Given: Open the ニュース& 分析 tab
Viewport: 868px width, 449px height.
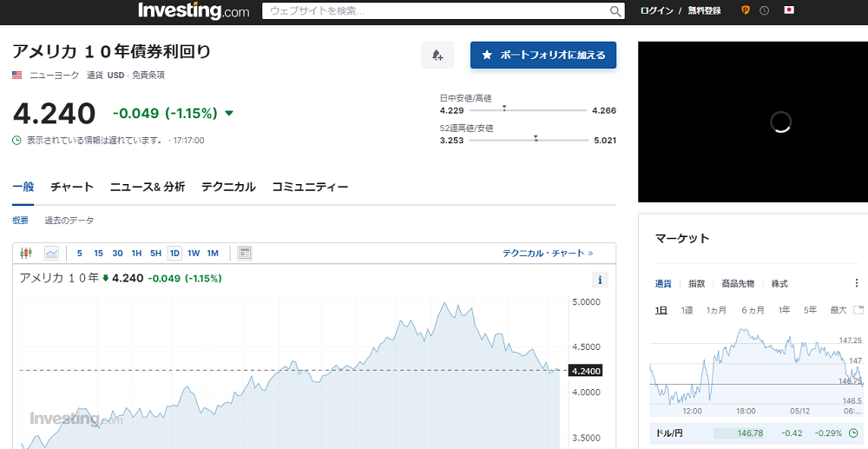Looking at the screenshot, I should 148,187.
